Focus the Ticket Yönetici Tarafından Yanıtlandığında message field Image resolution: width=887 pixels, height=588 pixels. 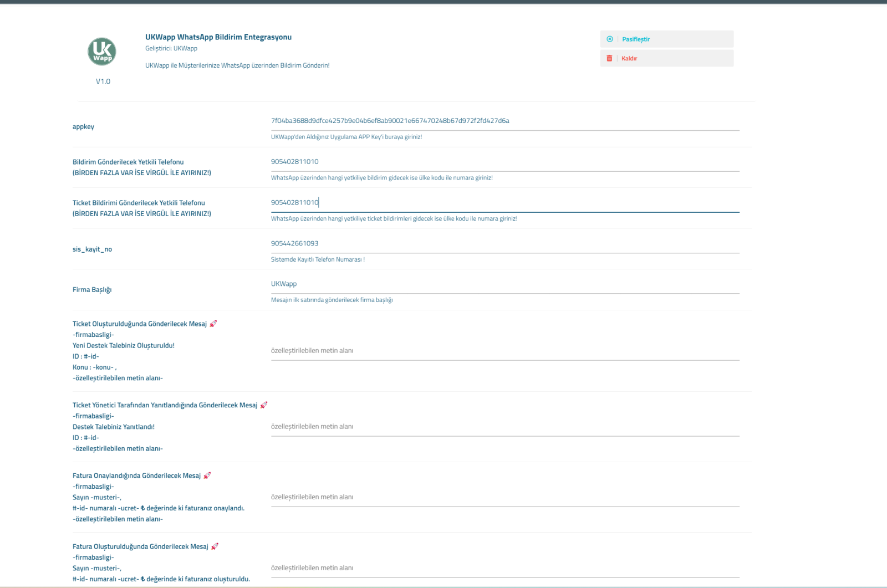pos(505,427)
